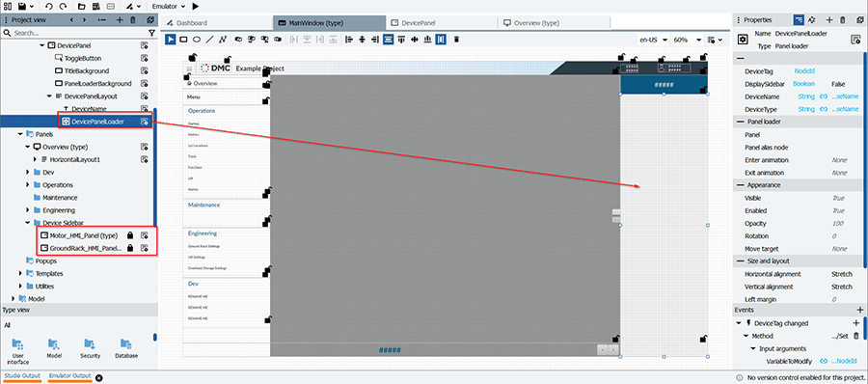Toggle the lock on GroundRack_HMI_Panel
This screenshot has height=384, width=868.
point(129,248)
